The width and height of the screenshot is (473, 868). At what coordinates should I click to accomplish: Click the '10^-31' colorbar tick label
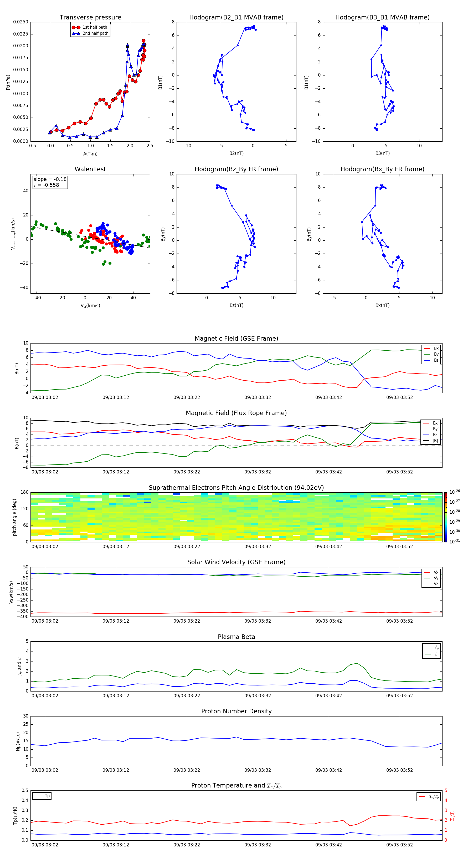tap(455, 542)
